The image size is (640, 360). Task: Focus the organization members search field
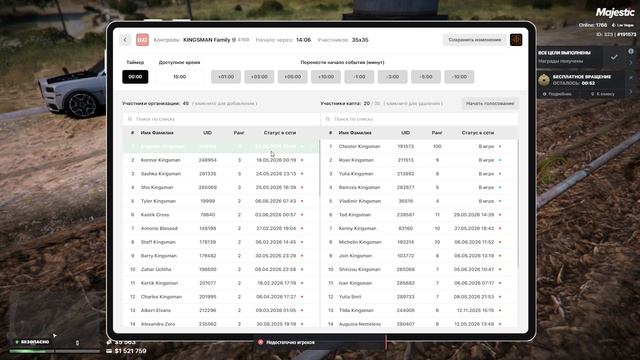click(221, 119)
